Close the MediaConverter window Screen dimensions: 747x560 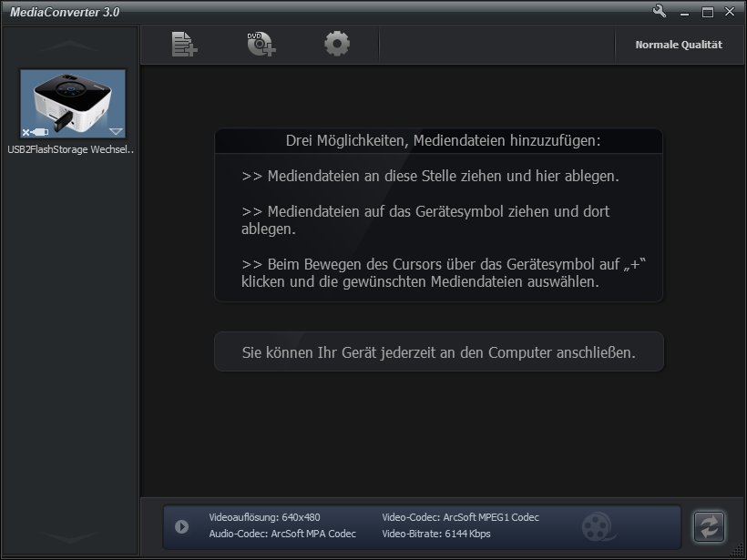click(730, 12)
